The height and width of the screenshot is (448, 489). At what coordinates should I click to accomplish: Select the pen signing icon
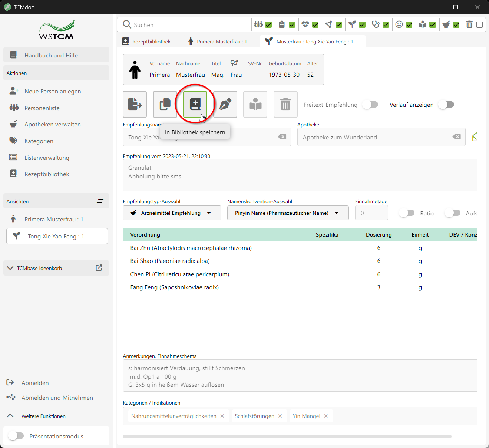click(225, 104)
